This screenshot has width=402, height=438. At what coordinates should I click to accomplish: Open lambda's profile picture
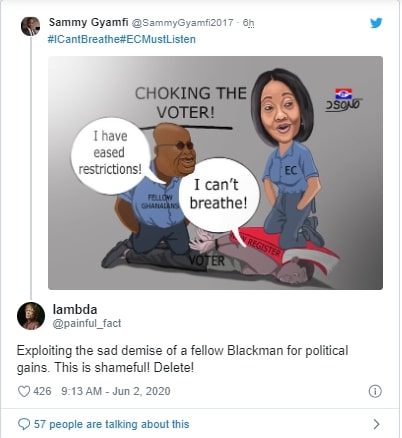(x=31, y=316)
